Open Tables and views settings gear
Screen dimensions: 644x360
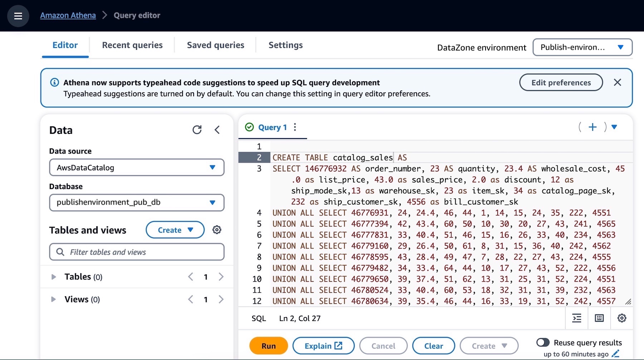(x=217, y=230)
